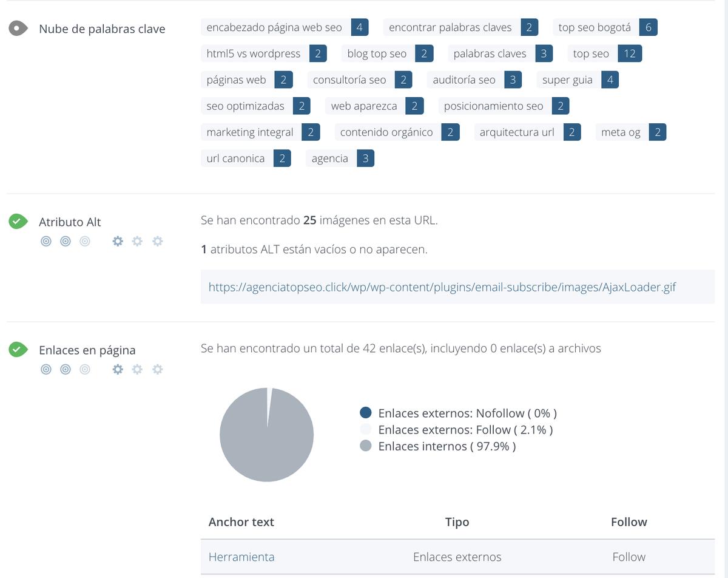Click the green checkmark next to Atributo Alt
This screenshot has width=728, height=578.
(x=18, y=222)
